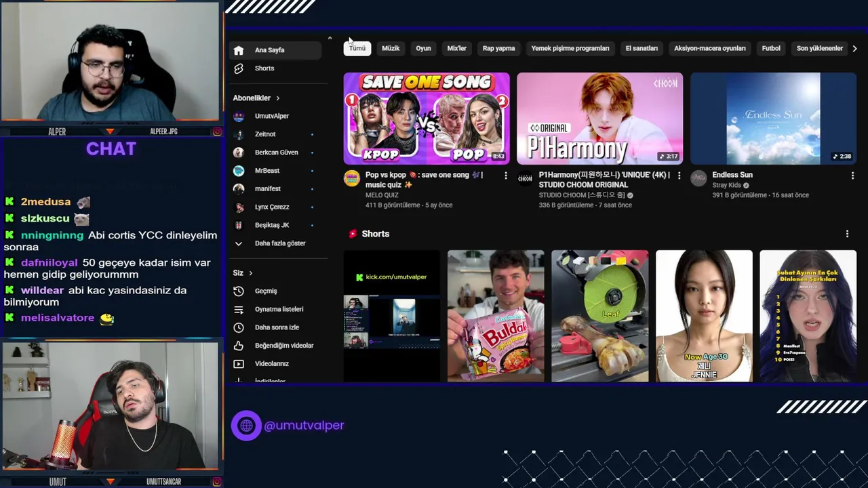The image size is (868, 488).
Task: Open MrBeast channel avatar
Action: 239,171
